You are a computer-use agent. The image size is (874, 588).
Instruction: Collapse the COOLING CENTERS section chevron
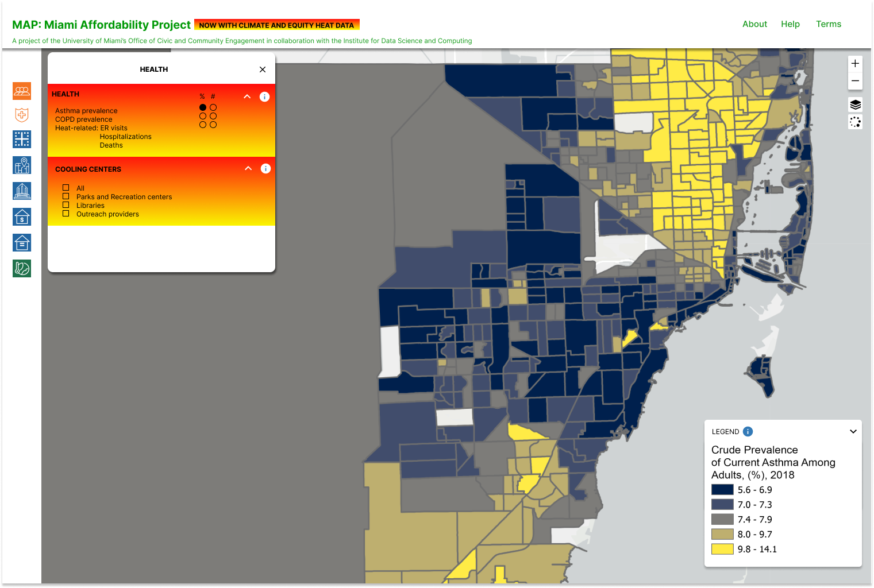(248, 168)
